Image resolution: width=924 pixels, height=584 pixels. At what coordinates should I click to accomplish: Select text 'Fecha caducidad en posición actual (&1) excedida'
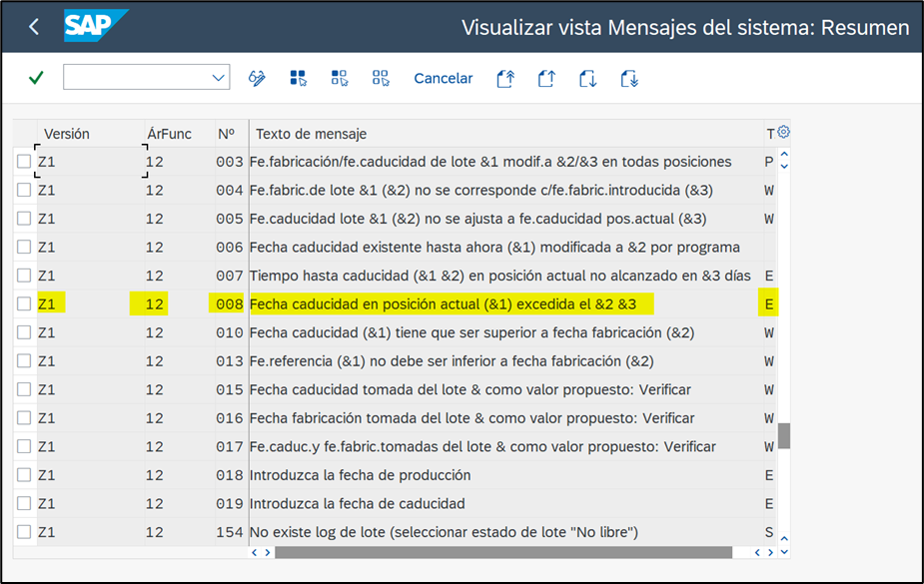pyautogui.click(x=420, y=304)
